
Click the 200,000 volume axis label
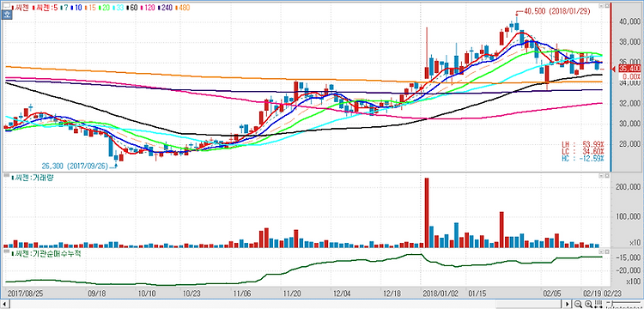pyautogui.click(x=628, y=187)
